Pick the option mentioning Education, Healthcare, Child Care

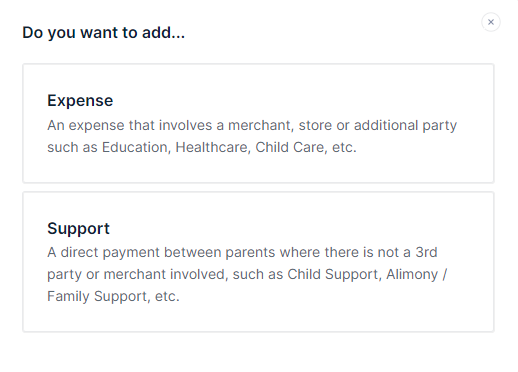[258, 123]
